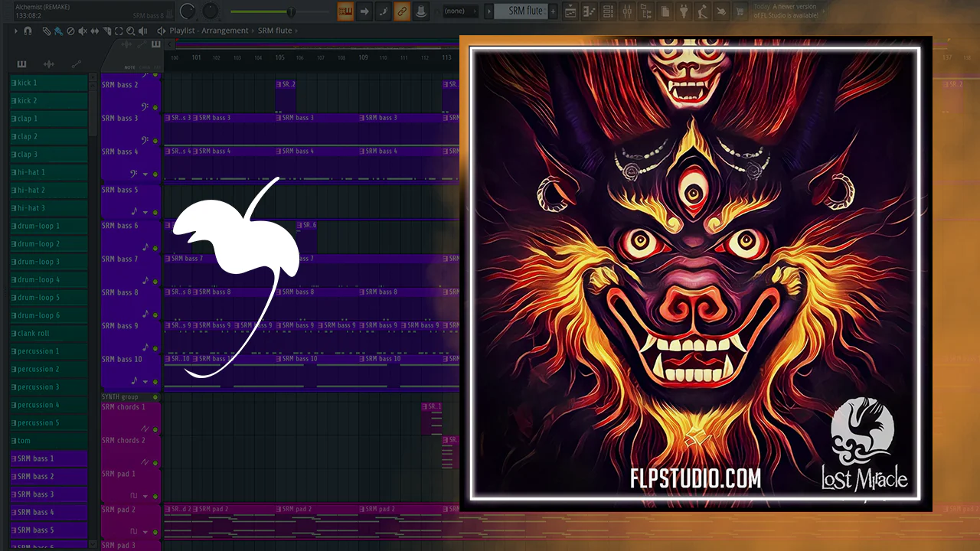The height and width of the screenshot is (551, 980).
Task: Expand the SRM pad 1 track arrow
Action: (145, 495)
